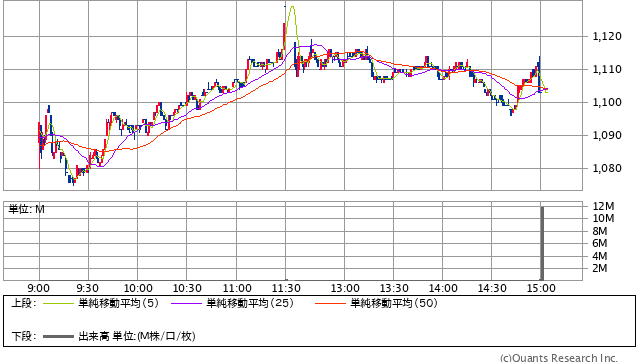Click the 単位: M label in volume panel

pos(26,209)
